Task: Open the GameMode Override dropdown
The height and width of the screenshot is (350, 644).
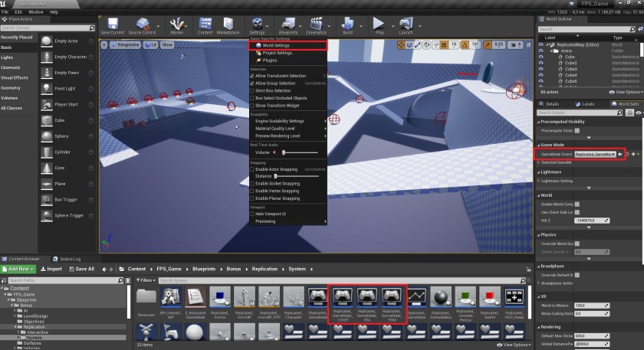Action: 596,154
